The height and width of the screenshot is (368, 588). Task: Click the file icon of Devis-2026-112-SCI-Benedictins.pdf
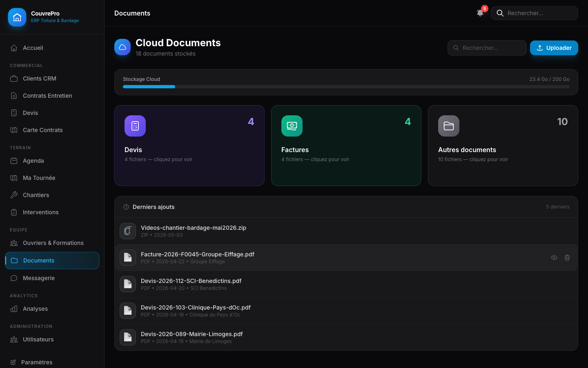(128, 284)
